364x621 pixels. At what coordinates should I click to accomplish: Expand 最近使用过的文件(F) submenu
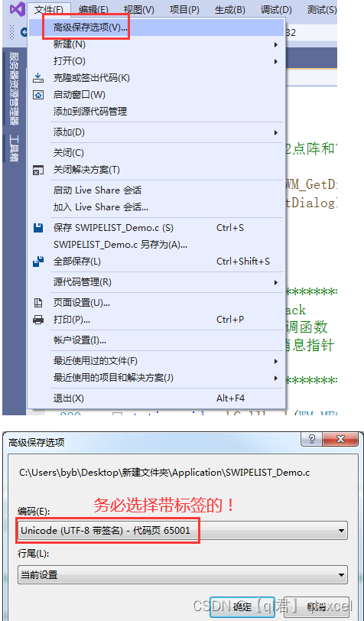[157, 361]
